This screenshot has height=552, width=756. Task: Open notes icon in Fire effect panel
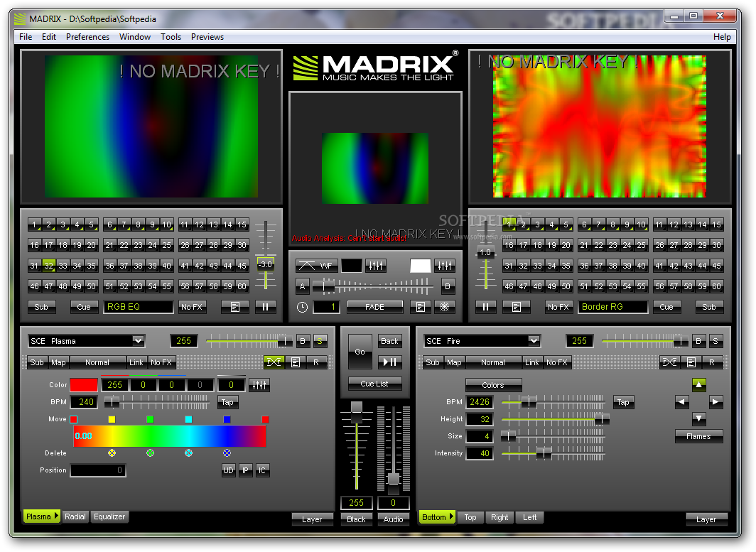point(691,362)
